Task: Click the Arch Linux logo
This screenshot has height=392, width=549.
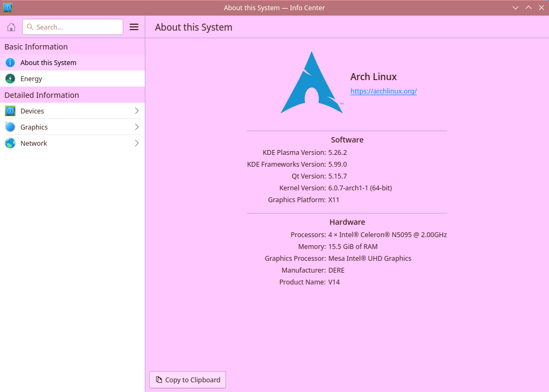Action: click(x=312, y=82)
